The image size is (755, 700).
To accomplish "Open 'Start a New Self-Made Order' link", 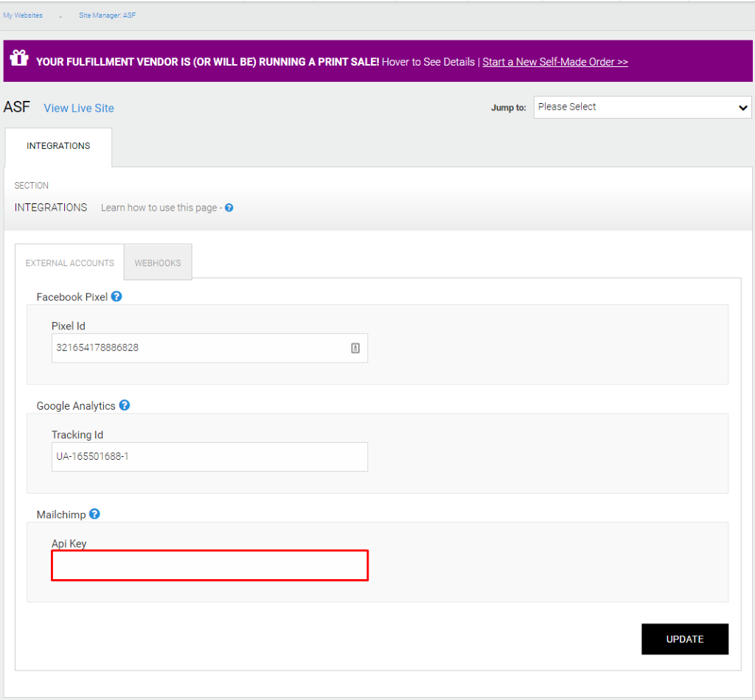I will tap(555, 62).
